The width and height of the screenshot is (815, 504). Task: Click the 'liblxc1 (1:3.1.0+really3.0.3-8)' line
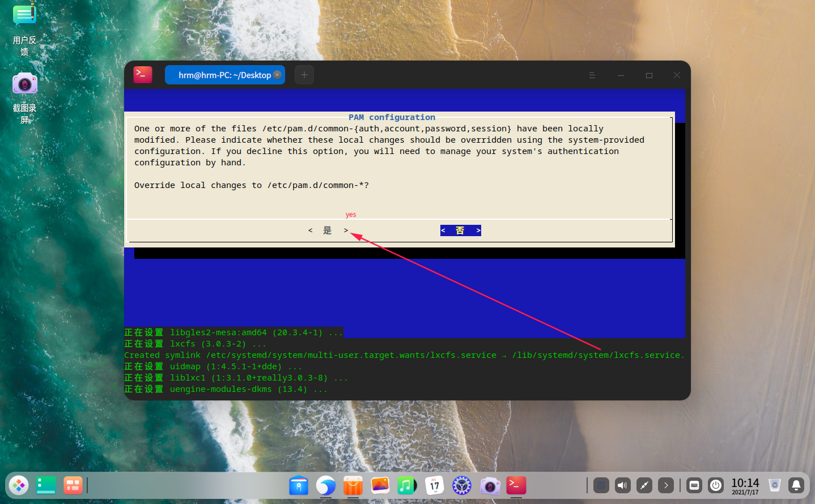(236, 378)
